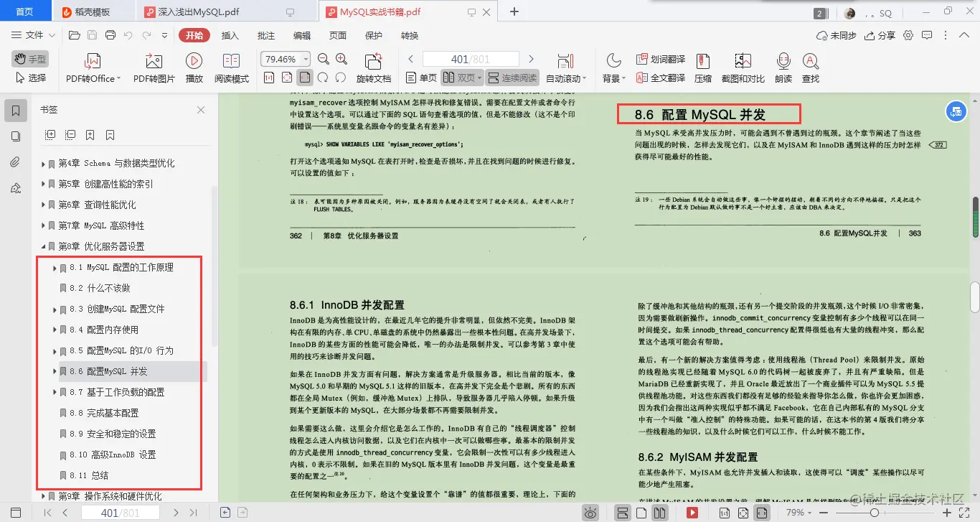The width and height of the screenshot is (980, 522).
Task: Open new tab with plus button
Action: coord(514,11)
